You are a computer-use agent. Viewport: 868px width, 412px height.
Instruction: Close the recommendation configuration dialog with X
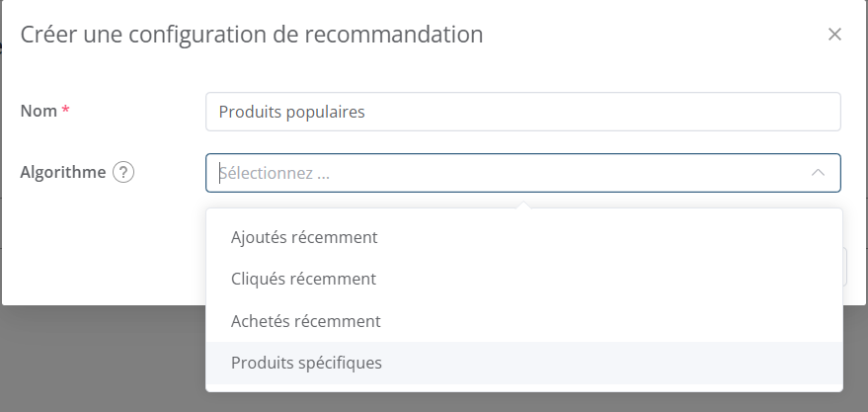coord(834,35)
